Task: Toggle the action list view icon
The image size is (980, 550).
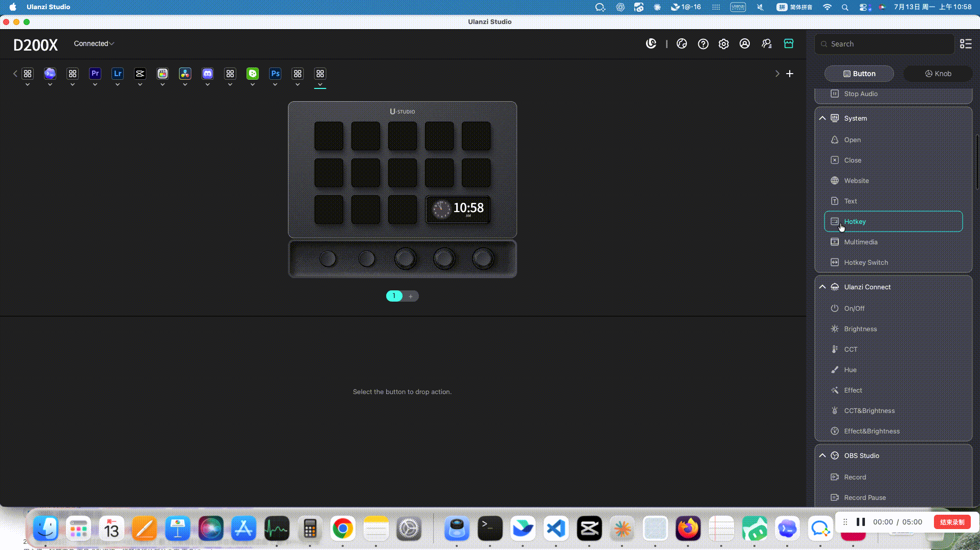Action: click(966, 44)
